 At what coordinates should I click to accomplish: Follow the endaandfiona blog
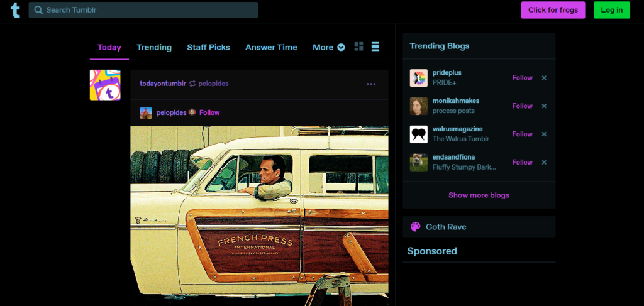(522, 163)
